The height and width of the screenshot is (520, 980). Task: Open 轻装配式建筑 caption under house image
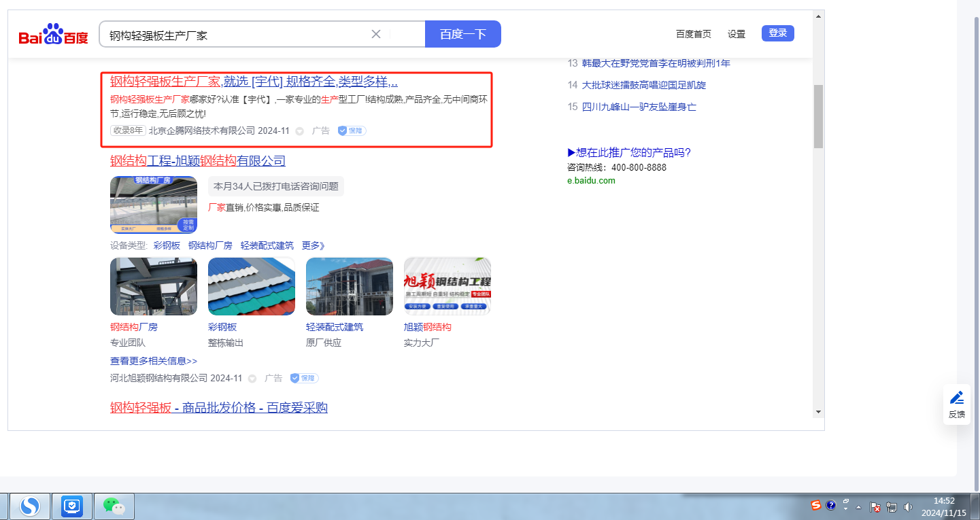click(335, 327)
